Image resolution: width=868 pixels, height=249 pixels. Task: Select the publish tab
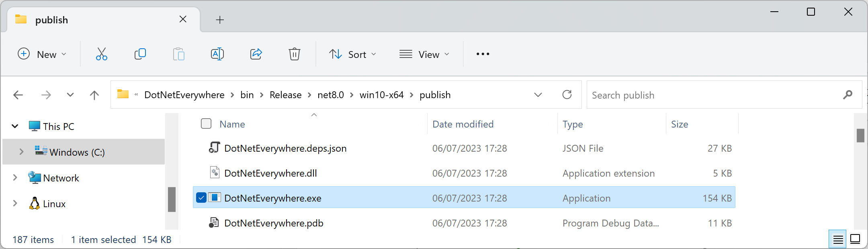click(104, 19)
